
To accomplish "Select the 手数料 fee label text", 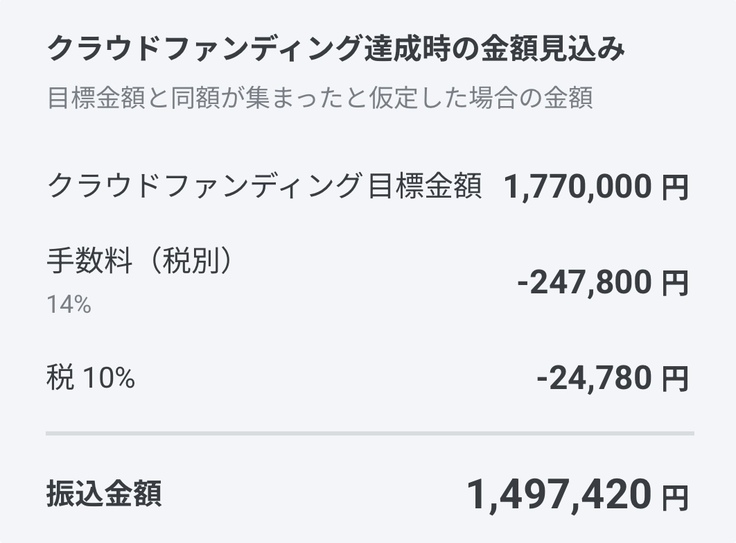I will (x=91, y=262).
